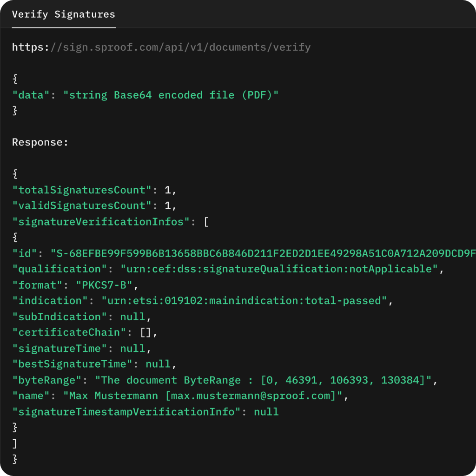Click the "signatureVerificationInfos" array key
This screenshot has width=476, height=476.
pos(101,222)
